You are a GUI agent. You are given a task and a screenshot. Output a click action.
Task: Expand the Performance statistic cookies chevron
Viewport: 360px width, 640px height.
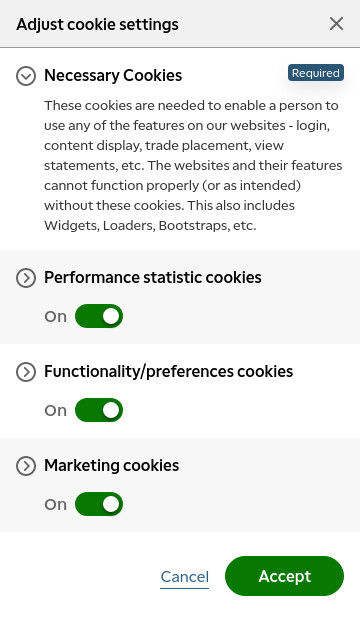pos(26,278)
